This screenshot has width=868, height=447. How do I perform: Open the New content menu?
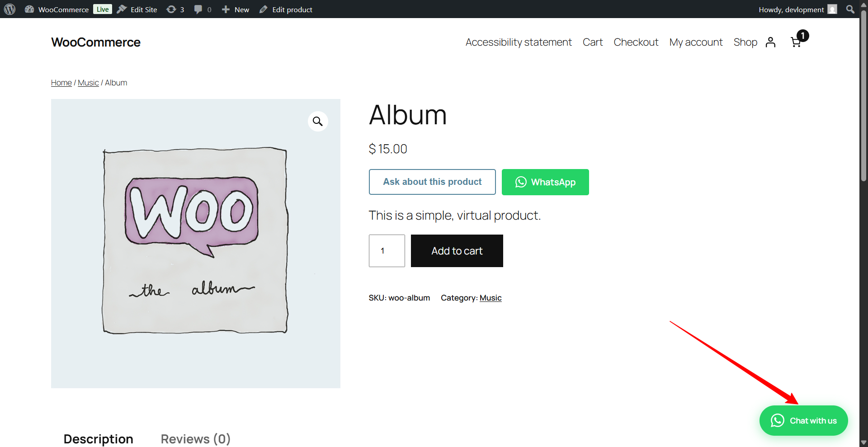(x=236, y=9)
